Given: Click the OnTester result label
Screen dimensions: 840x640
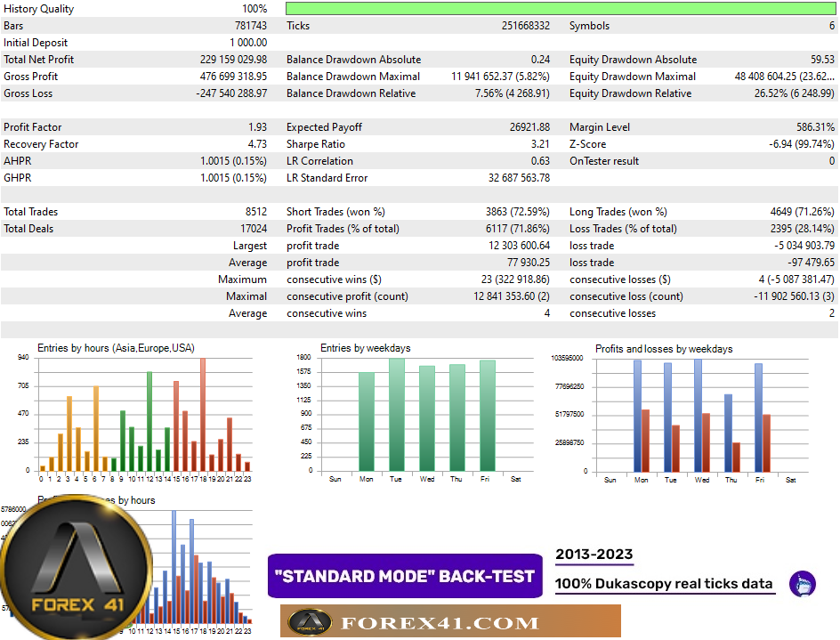Looking at the screenshot, I should pyautogui.click(x=604, y=161).
